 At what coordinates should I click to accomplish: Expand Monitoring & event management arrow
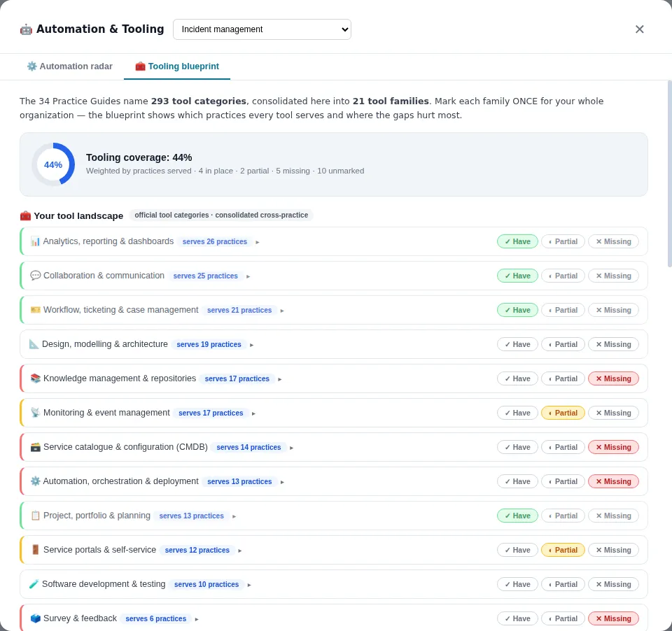coord(253,413)
